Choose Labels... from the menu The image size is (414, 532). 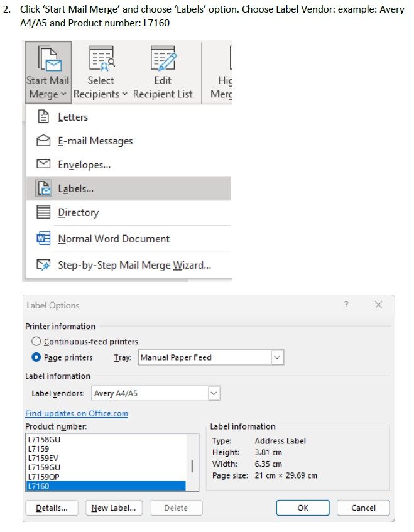[x=129, y=188]
